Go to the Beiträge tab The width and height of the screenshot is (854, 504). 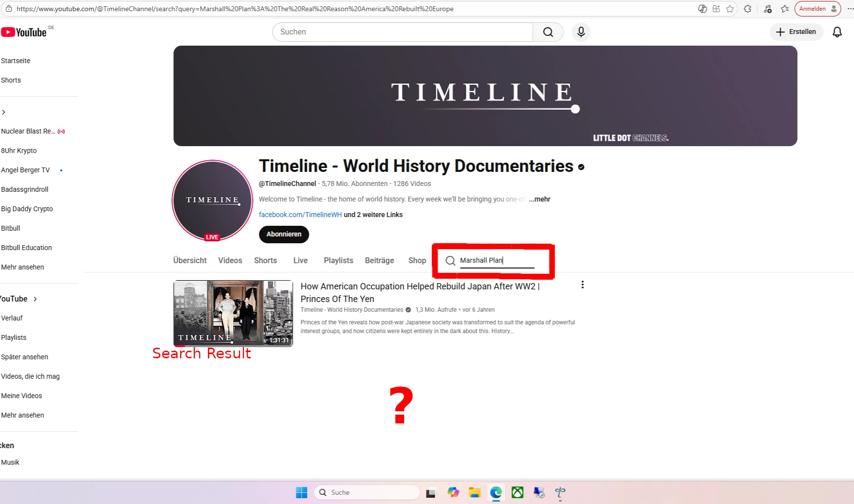click(x=379, y=261)
